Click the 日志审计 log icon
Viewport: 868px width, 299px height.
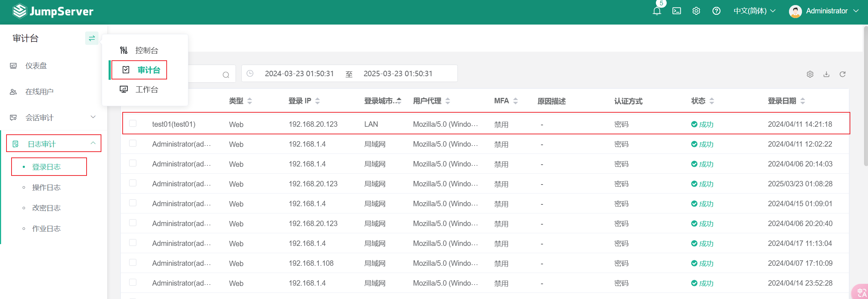tap(16, 144)
